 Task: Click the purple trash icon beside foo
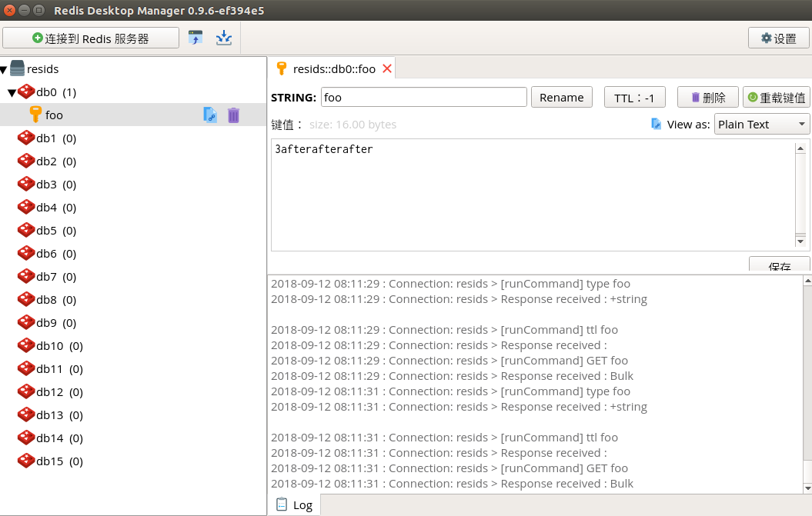[x=233, y=115]
